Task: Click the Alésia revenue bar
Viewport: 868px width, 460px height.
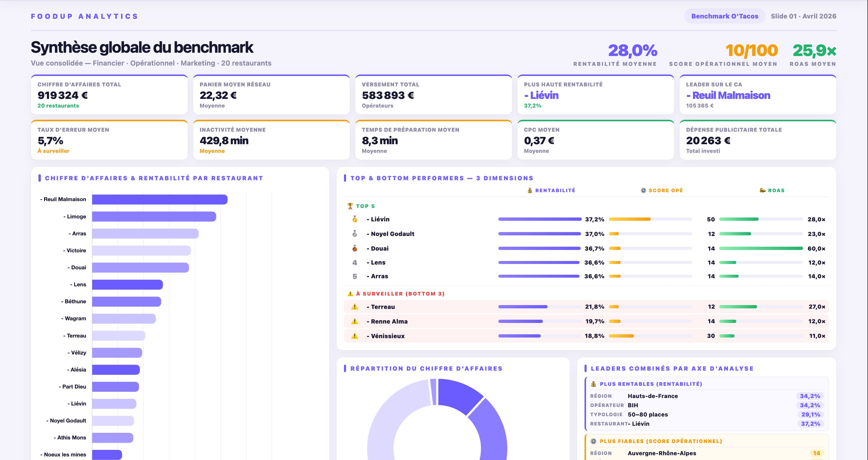Action: (116, 369)
